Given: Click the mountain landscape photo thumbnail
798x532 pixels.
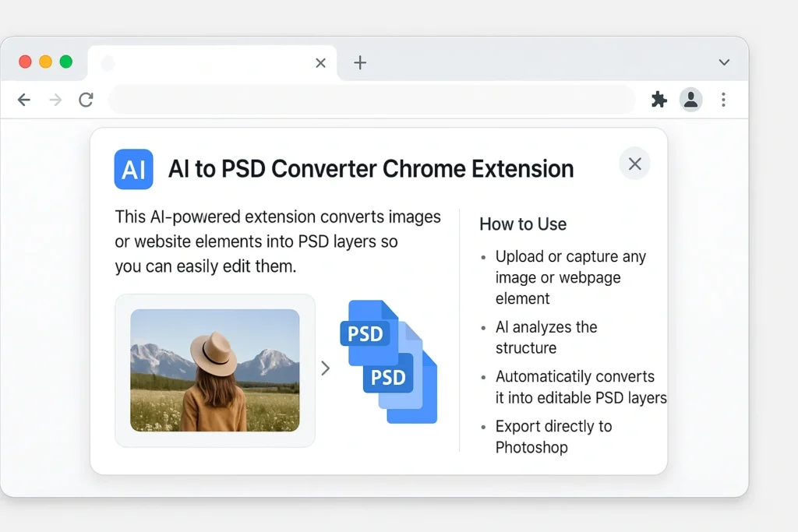Looking at the screenshot, I should [216, 371].
